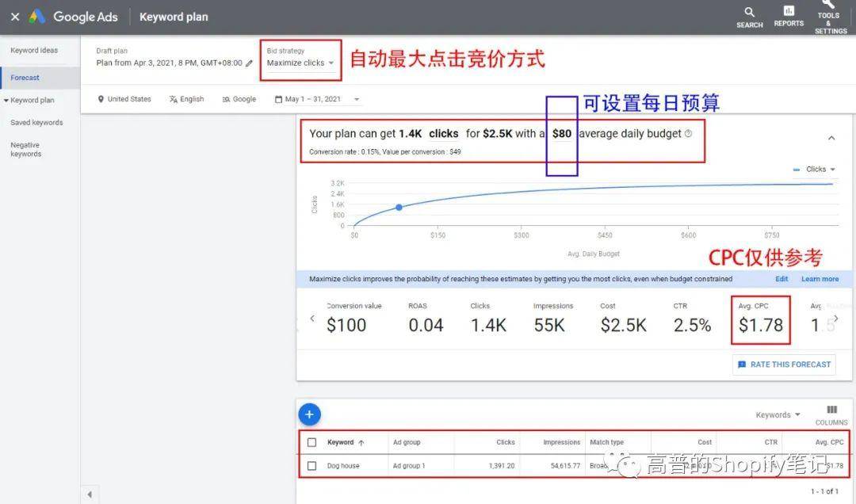Collapse the forecast summary chevron
The width and height of the screenshot is (856, 504).
831,138
